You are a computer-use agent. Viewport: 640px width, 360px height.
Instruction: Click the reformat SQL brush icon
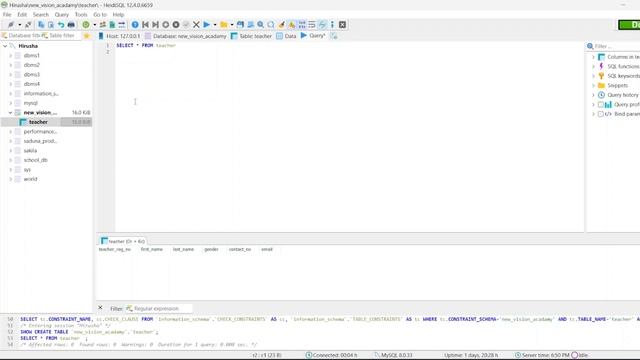(x=281, y=25)
